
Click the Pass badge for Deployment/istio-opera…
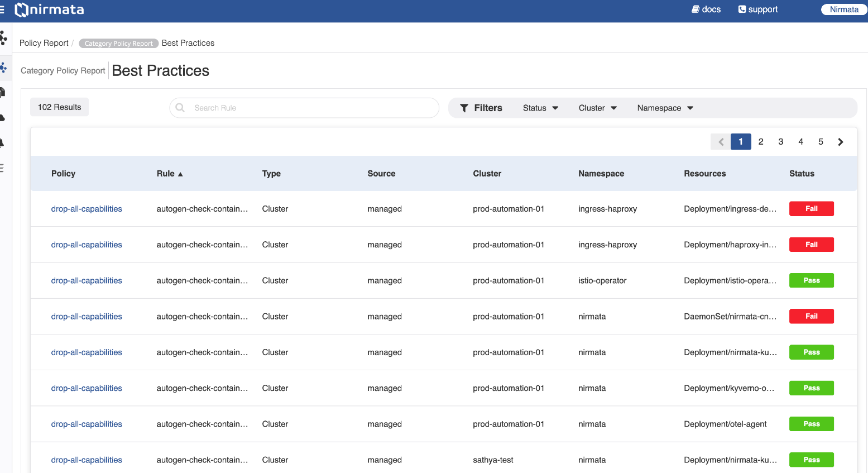click(x=812, y=280)
